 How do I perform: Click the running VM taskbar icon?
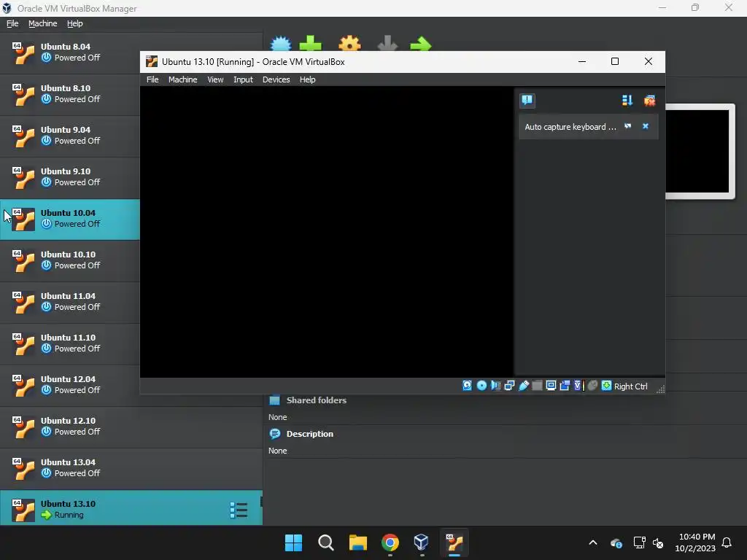[454, 542]
